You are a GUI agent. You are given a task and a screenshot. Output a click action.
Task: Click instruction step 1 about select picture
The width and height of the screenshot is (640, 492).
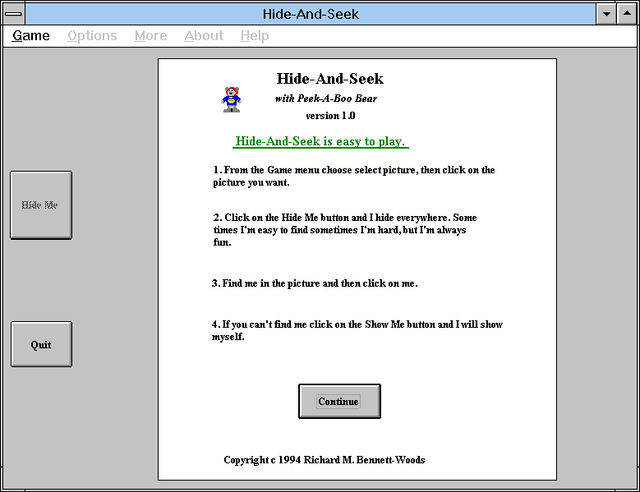[354, 176]
